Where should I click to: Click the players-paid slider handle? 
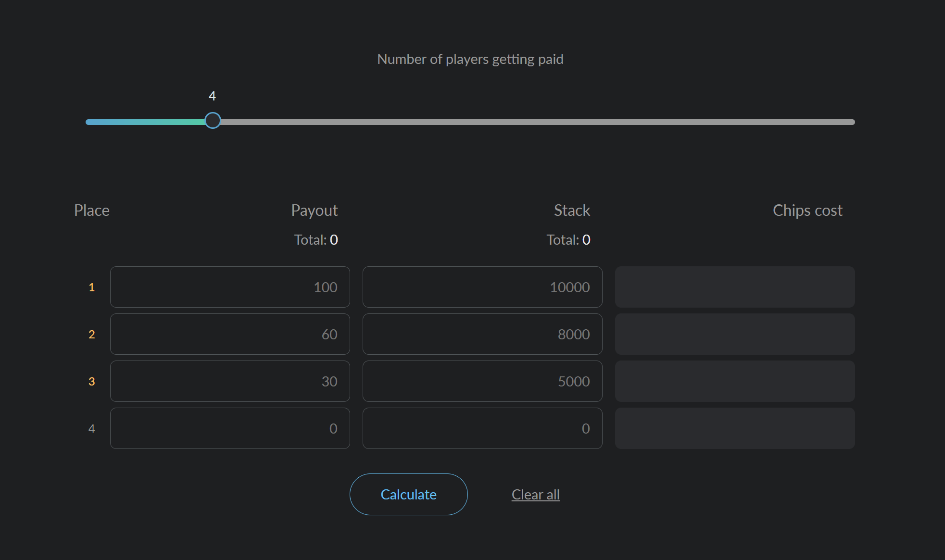click(213, 120)
